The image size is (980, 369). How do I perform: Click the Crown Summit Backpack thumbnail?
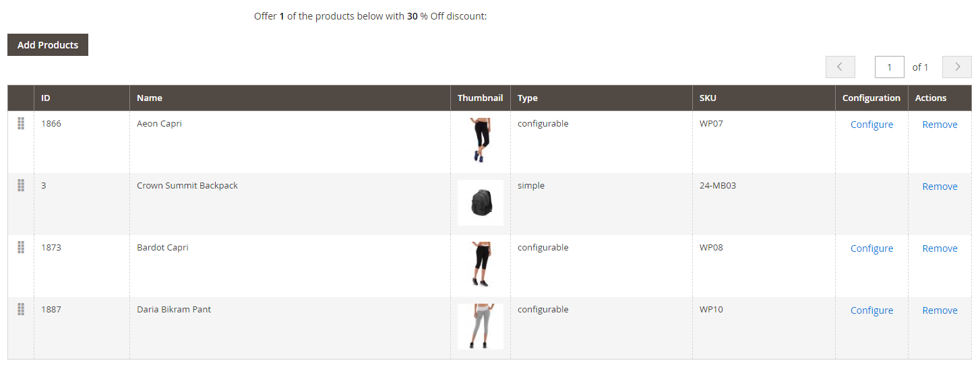click(480, 203)
